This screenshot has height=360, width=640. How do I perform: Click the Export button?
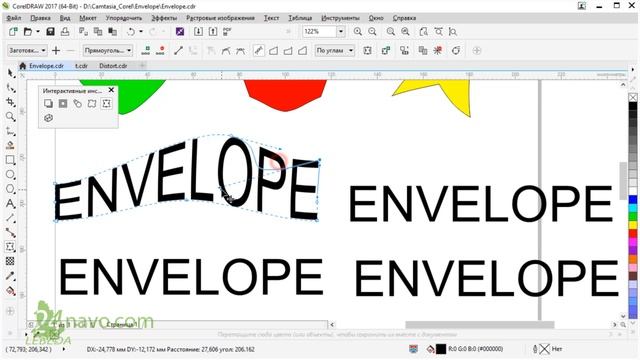(x=213, y=31)
